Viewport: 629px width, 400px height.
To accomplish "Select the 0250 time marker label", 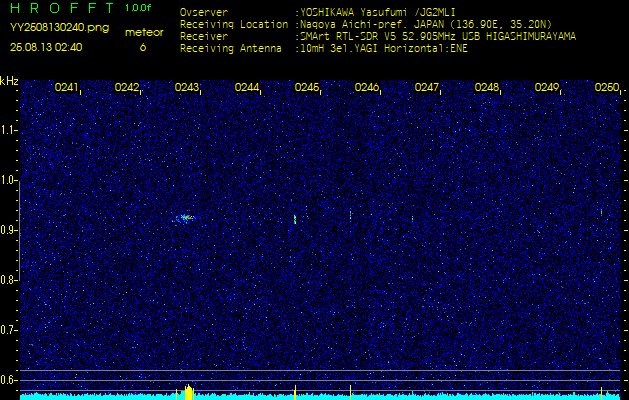I will point(607,87).
